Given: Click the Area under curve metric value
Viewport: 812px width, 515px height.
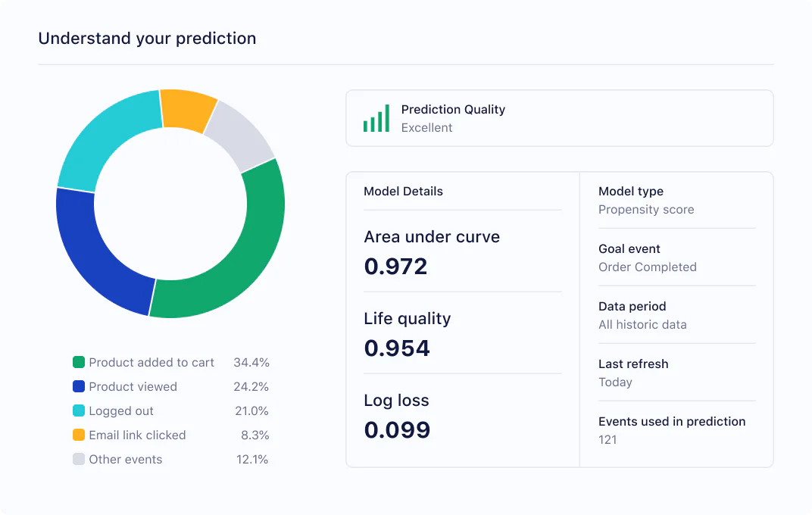Looking at the screenshot, I should [x=396, y=267].
